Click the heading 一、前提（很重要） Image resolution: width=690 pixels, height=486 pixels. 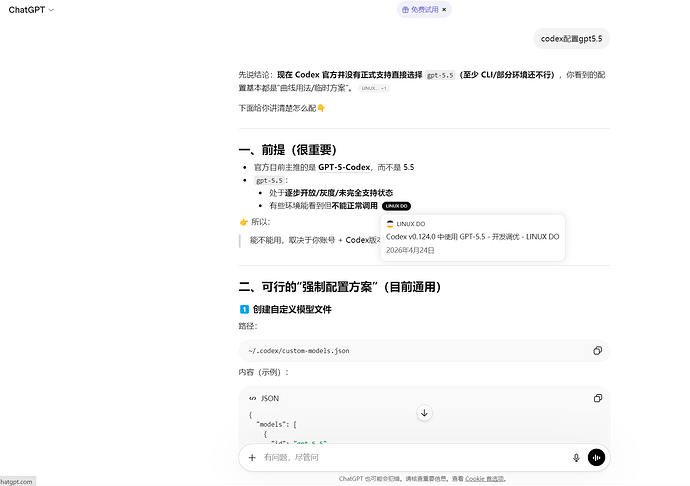[288, 150]
